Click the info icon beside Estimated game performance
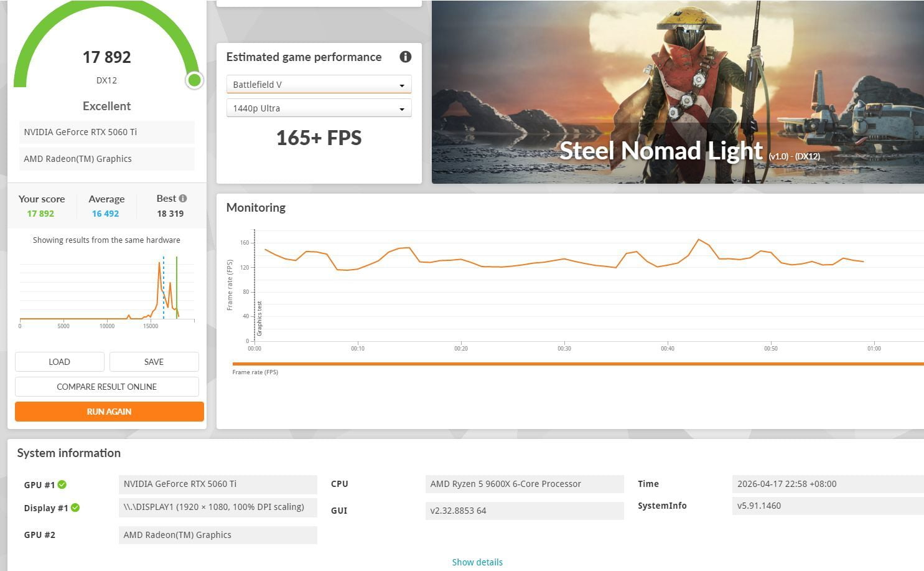Viewport: 924px width, 571px height. click(406, 57)
